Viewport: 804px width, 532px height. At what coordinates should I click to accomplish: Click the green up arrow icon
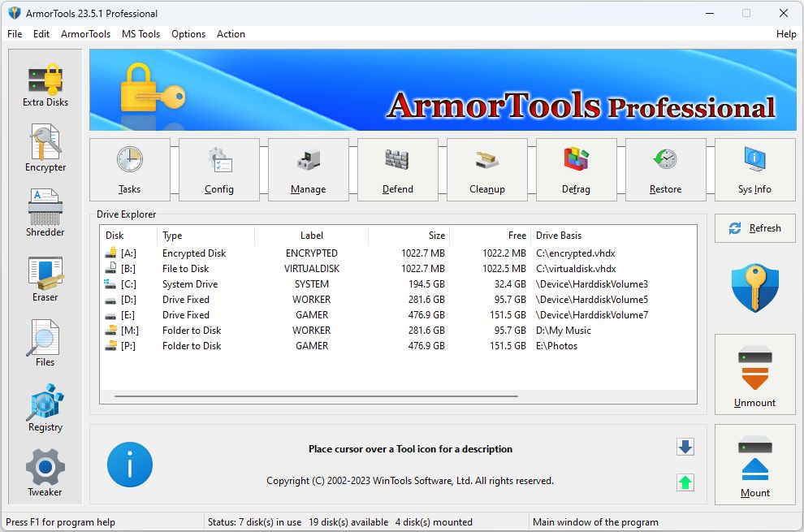[x=685, y=482]
